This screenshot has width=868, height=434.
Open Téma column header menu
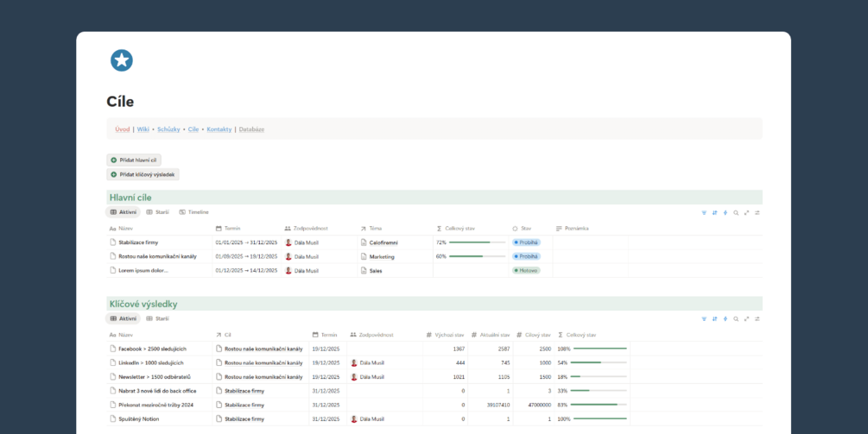pyautogui.click(x=371, y=229)
